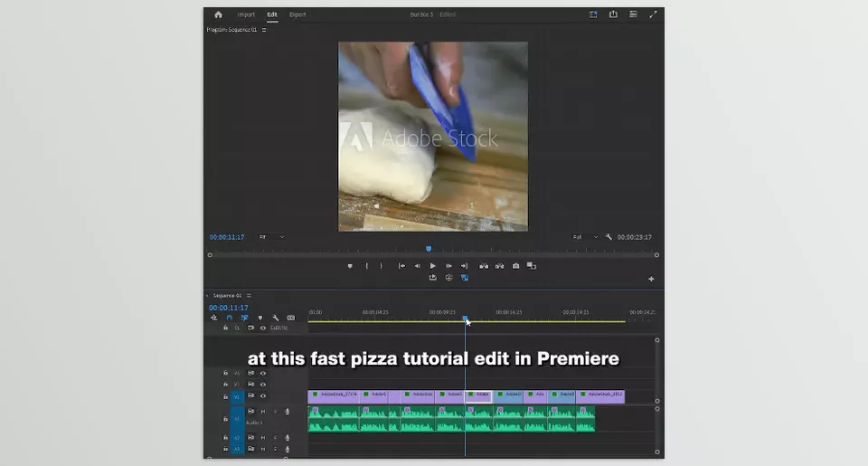This screenshot has height=466, width=868.
Task: Open Program monitor panel menu
Action: 264,30
